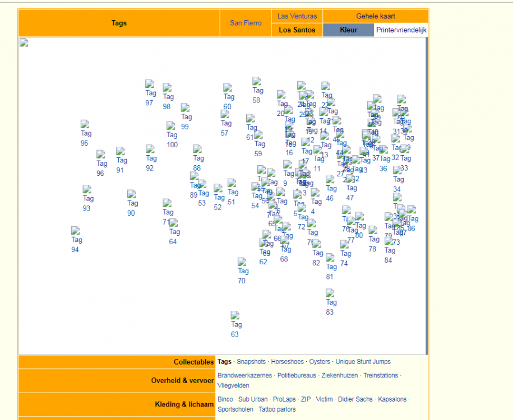Click the Tags link under Collectables
Image resolution: width=513 pixels, height=420 pixels.
(x=224, y=362)
